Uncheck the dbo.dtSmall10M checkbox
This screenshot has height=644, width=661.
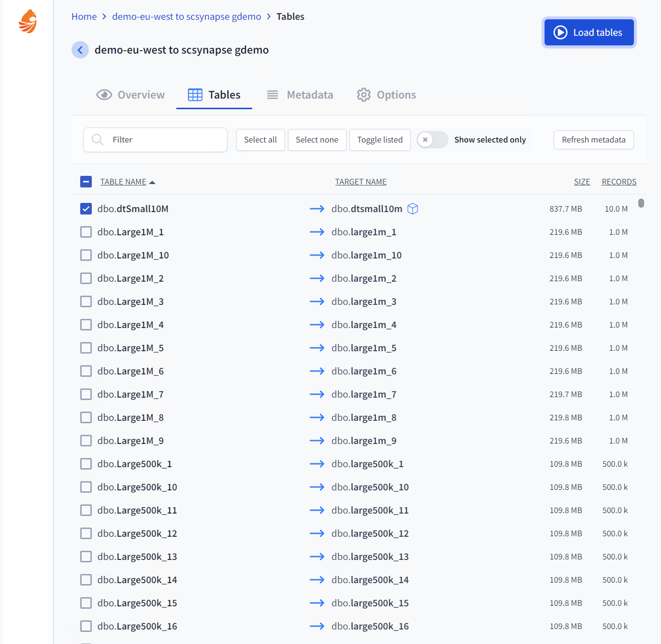(x=86, y=209)
